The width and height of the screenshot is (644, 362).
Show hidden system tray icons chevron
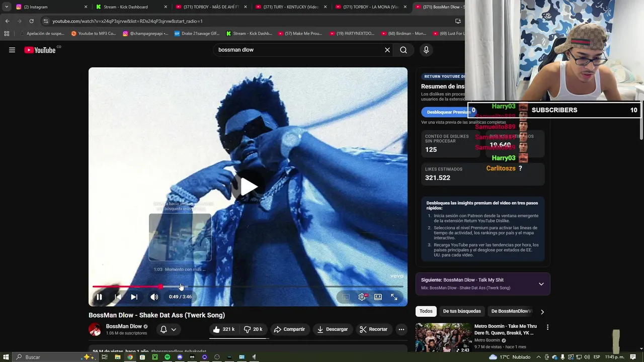point(539,357)
